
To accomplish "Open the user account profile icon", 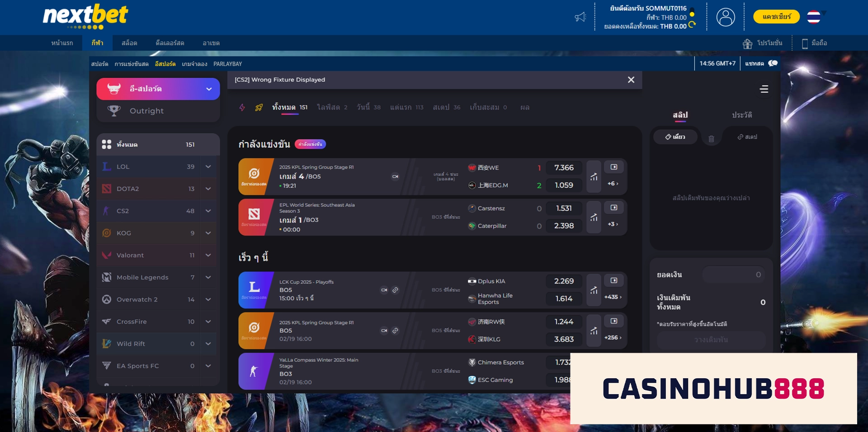I will point(726,17).
